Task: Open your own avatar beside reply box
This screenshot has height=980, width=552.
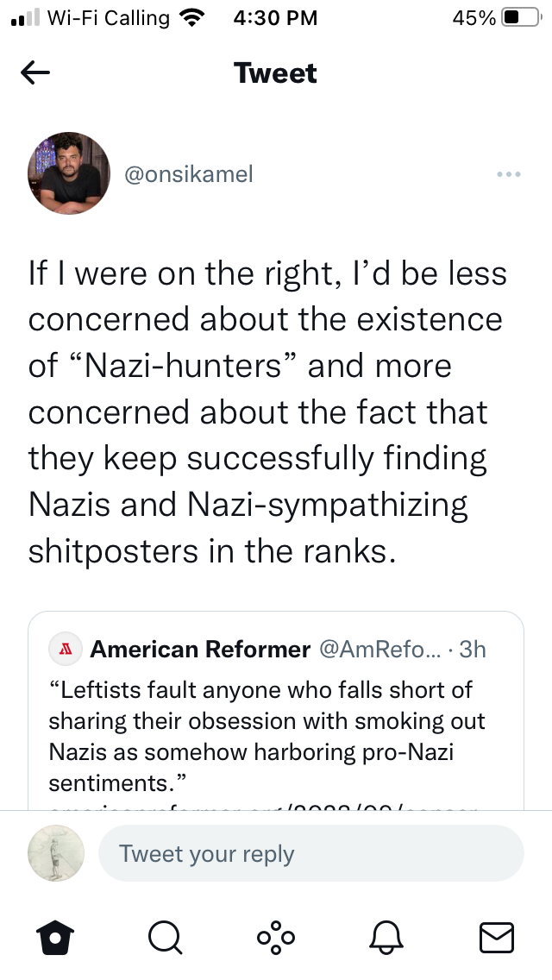Action: point(56,853)
